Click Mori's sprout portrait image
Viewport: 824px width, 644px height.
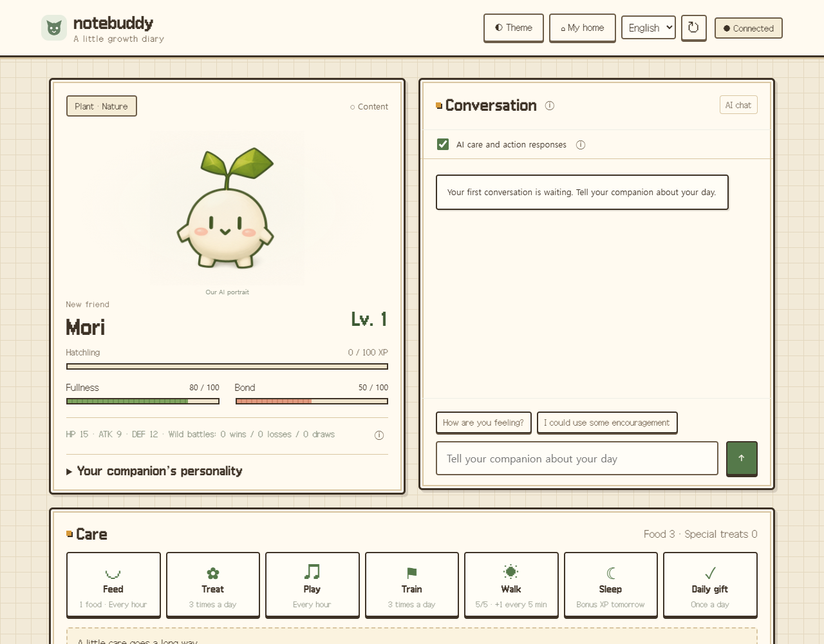[x=227, y=209]
